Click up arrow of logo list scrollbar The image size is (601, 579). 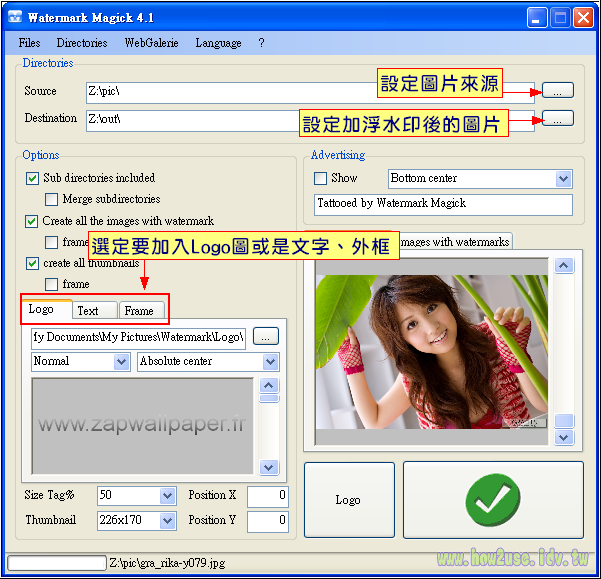(x=269, y=385)
